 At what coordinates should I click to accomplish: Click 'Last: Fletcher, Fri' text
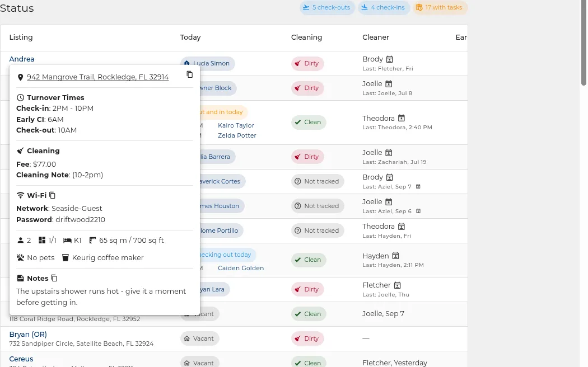point(388,68)
